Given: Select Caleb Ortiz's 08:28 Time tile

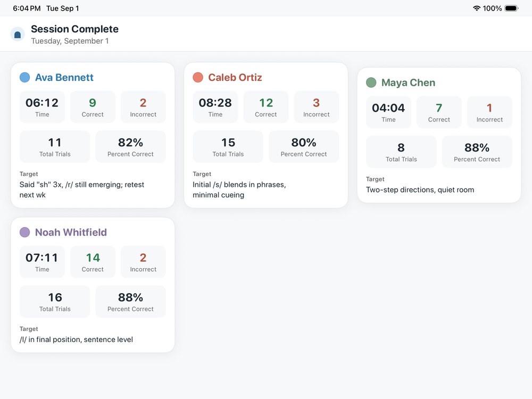Looking at the screenshot, I should (215, 107).
